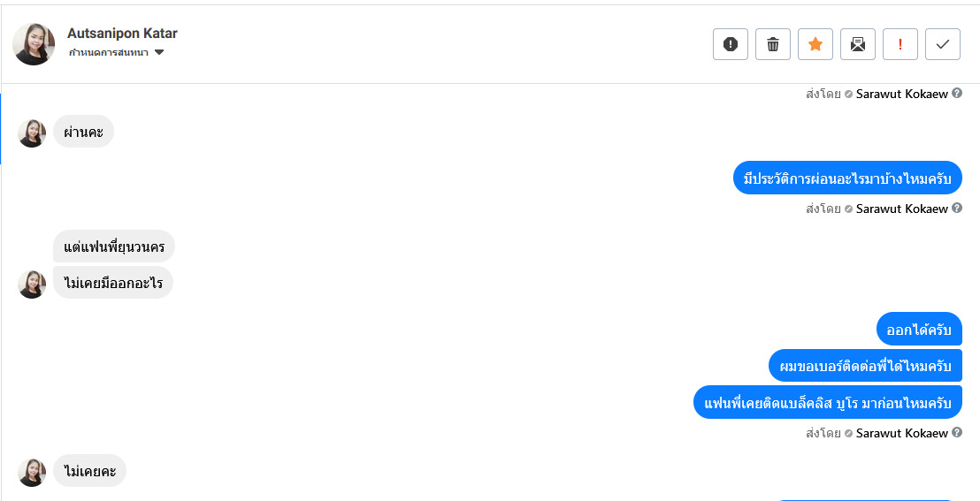
Task: Mark conversation as unread via envelope icon
Action: 858,44
